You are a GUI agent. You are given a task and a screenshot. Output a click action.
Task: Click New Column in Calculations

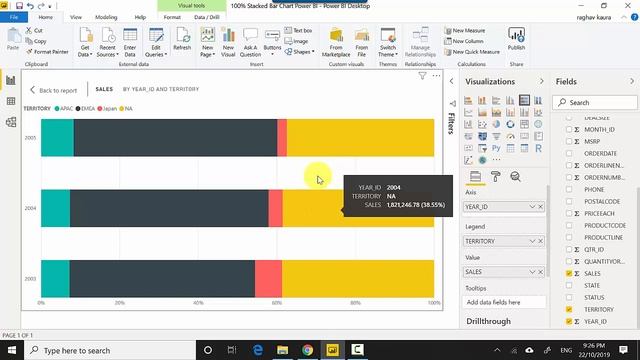pos(464,41)
